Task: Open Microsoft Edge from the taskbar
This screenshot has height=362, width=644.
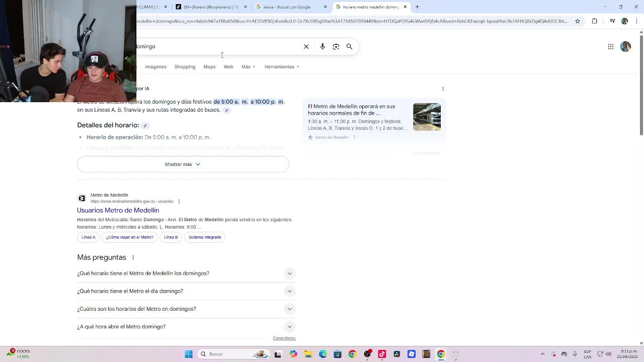Action: coord(323,354)
